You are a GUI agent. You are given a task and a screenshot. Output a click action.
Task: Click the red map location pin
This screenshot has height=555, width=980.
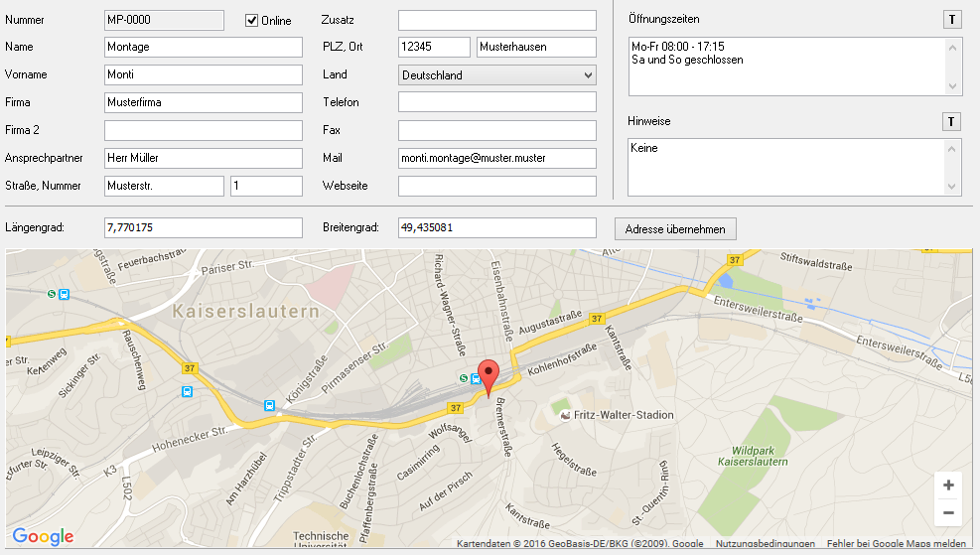pyautogui.click(x=488, y=377)
